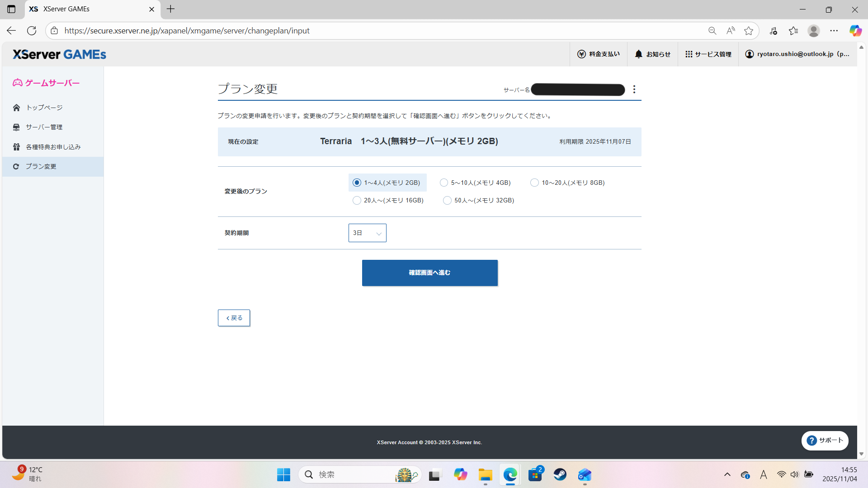Select the 5〜10人(メモリ 4GB) plan

click(x=444, y=183)
